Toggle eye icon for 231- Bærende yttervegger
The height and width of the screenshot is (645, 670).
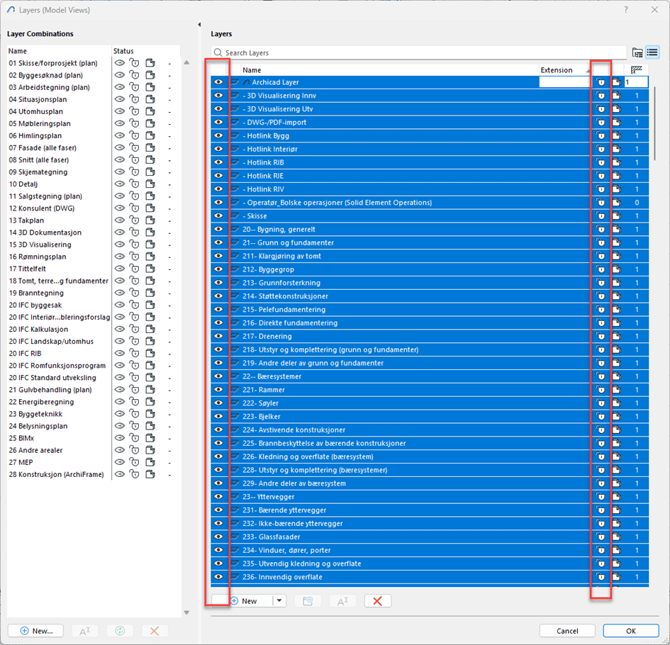[219, 510]
